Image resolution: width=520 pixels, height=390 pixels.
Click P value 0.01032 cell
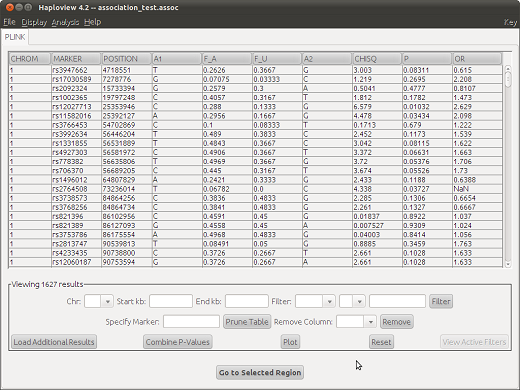[427, 107]
